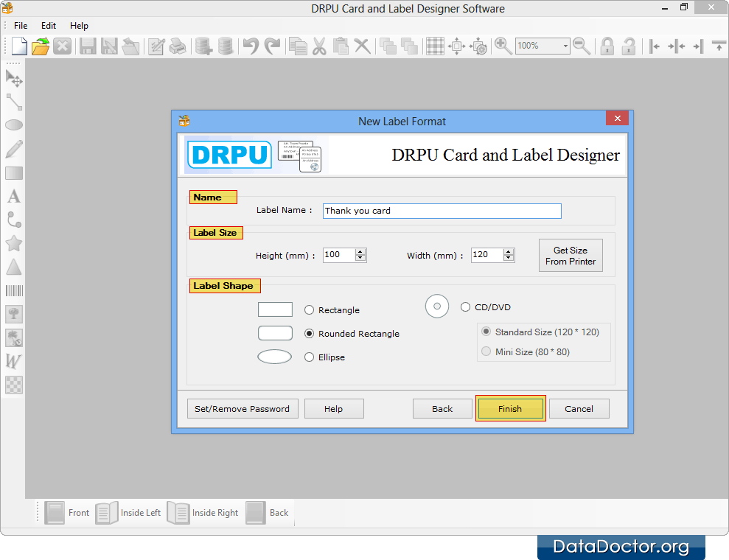
Task: Click the New document toolbar icon
Action: click(19, 46)
